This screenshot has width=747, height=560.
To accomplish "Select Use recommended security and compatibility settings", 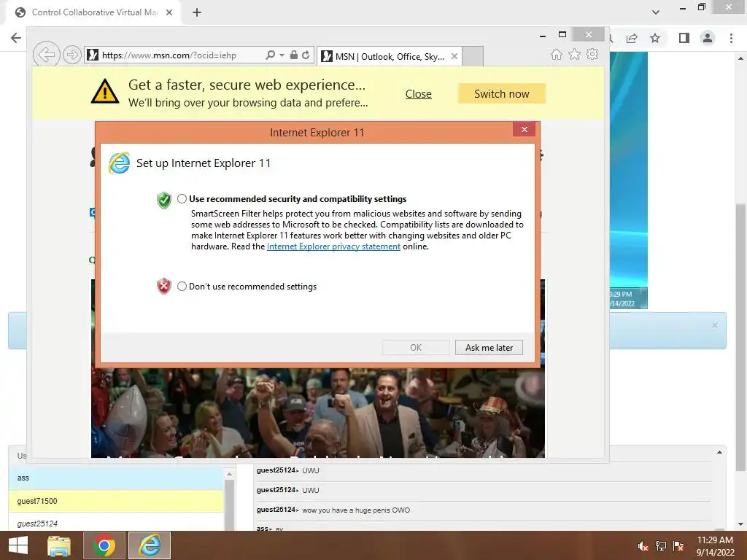I will coord(182,199).
